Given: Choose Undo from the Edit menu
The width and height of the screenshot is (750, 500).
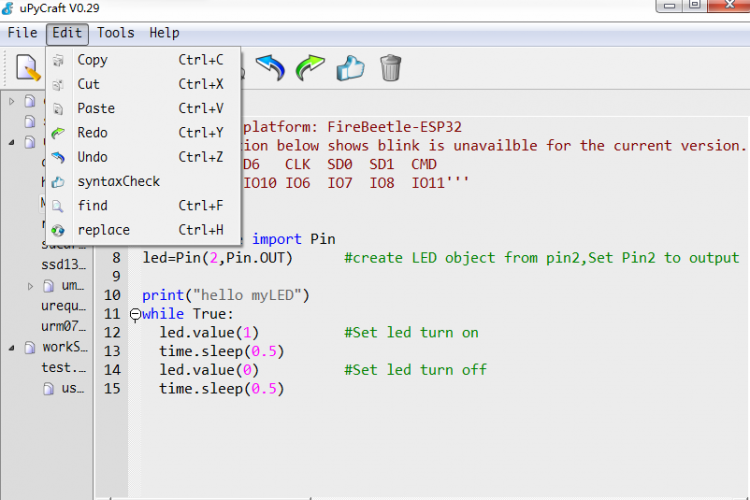Looking at the screenshot, I should 143,157.
